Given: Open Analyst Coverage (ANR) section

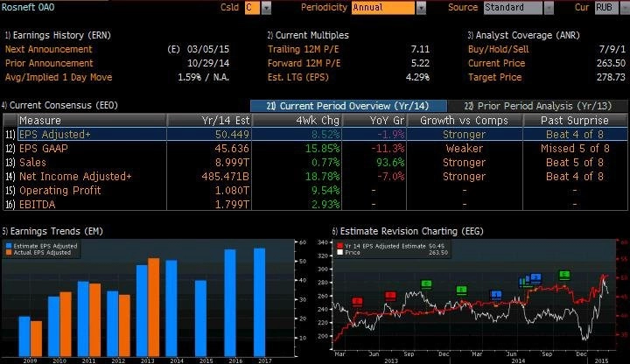Looking at the screenshot, I should tap(523, 35).
